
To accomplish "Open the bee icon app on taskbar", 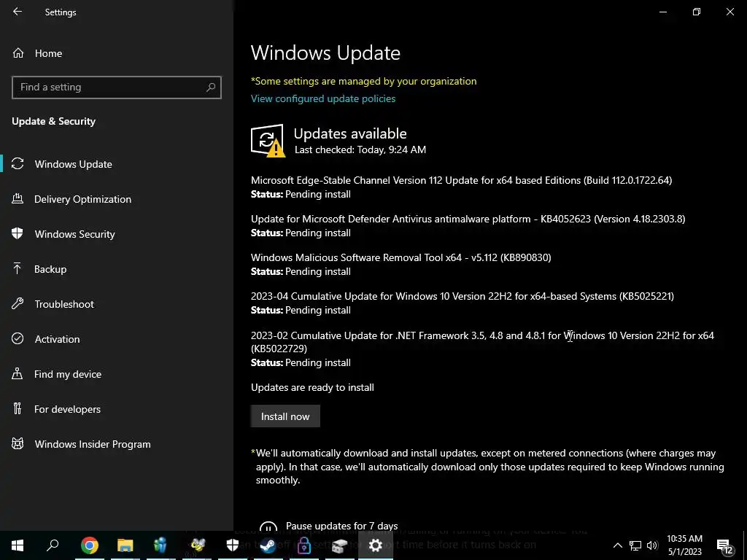I will 197,545.
